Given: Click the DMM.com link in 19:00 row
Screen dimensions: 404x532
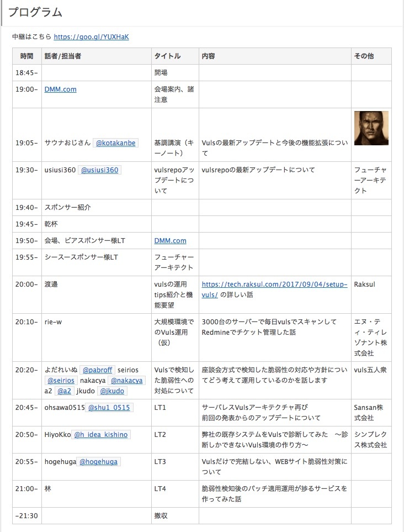Looking at the screenshot, I should [60, 89].
